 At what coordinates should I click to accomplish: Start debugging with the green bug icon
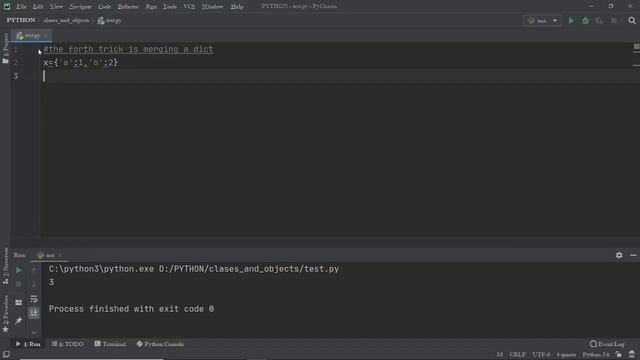pyautogui.click(x=585, y=20)
